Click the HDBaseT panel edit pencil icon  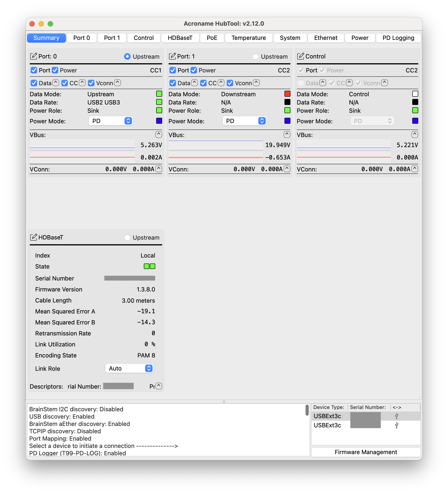(33, 237)
